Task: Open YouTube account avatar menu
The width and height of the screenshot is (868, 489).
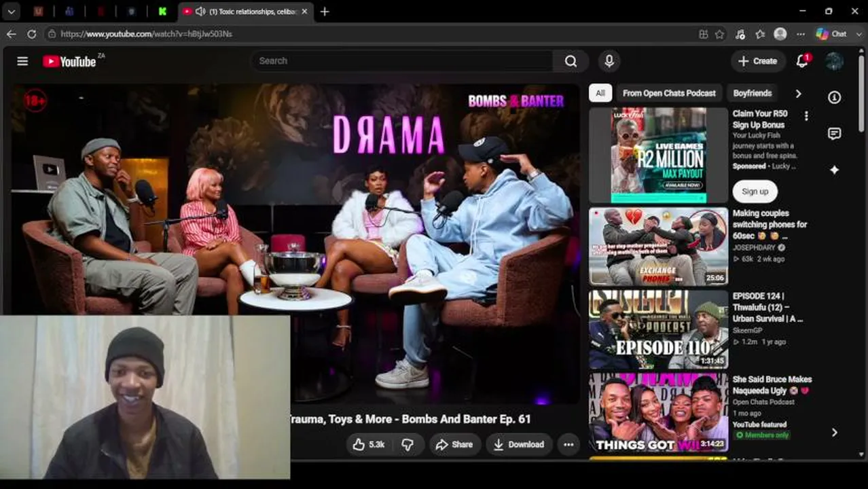Action: (834, 61)
